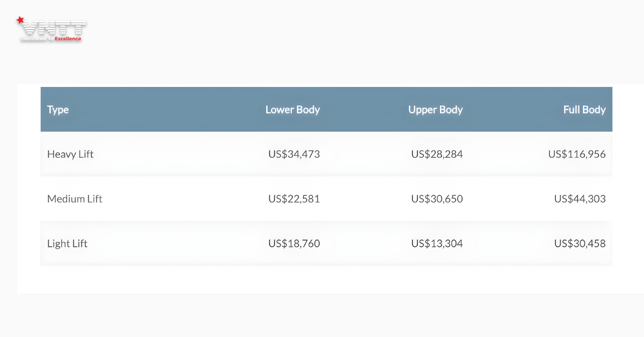Screen dimensions: 644x337
Task: Select the Type column header
Action: [x=58, y=109]
